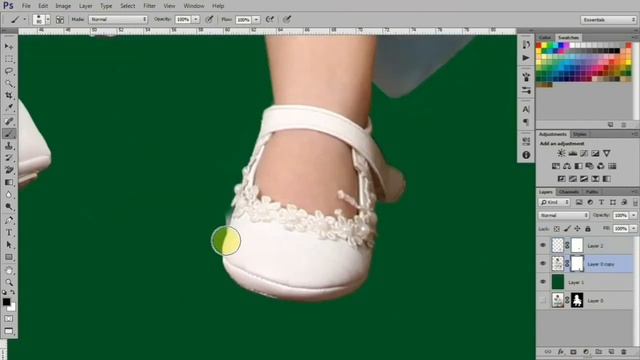The image size is (640, 360).
Task: Select the Path Selection tool
Action: pyautogui.click(x=9, y=245)
